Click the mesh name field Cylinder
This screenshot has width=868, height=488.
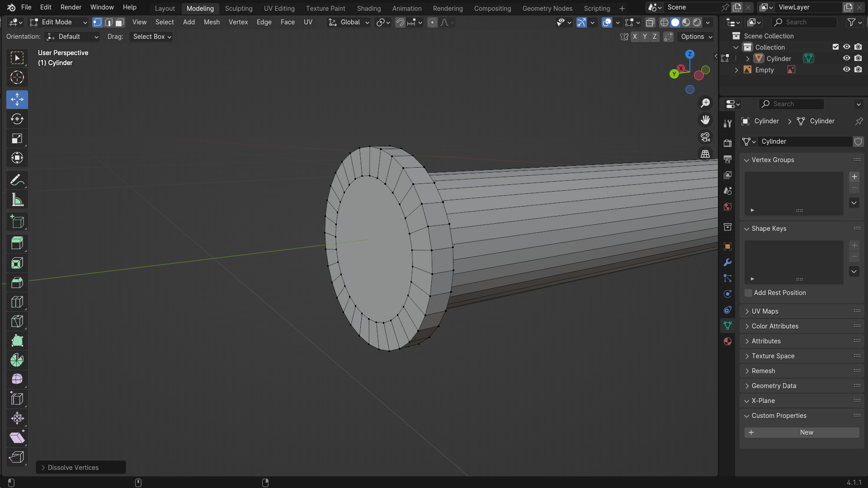pyautogui.click(x=806, y=141)
